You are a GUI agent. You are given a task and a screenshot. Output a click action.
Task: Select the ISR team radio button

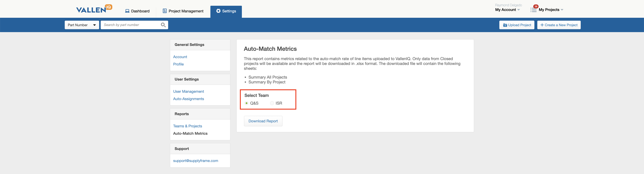pyautogui.click(x=272, y=103)
